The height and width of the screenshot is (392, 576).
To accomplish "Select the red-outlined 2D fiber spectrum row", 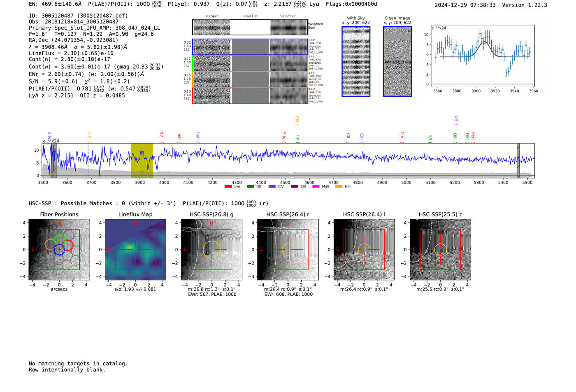I will (x=250, y=95).
